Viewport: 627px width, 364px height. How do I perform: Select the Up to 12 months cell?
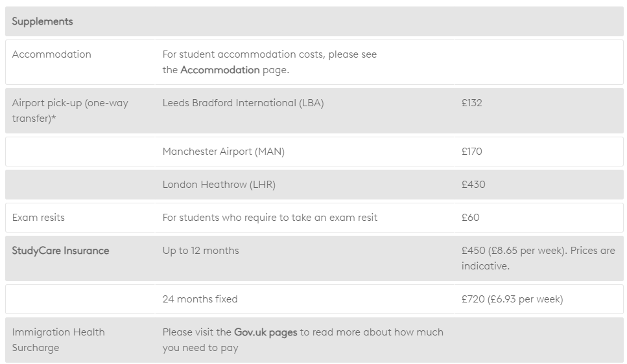(x=200, y=251)
